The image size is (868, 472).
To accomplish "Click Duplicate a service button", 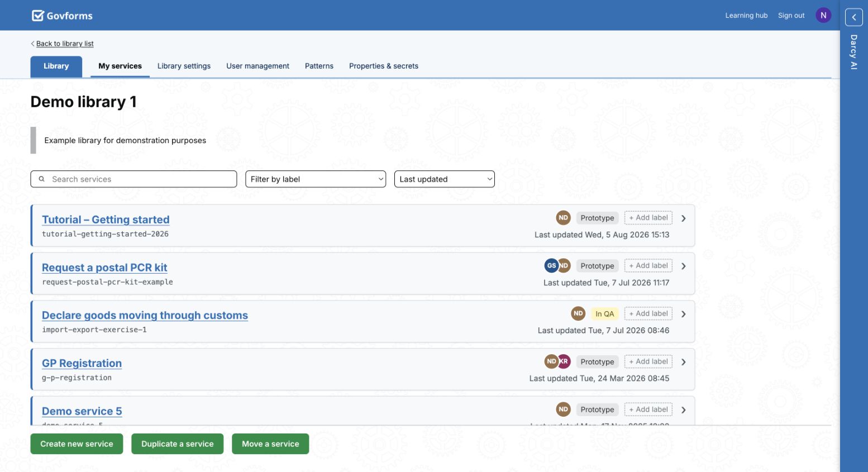I will coord(177,444).
